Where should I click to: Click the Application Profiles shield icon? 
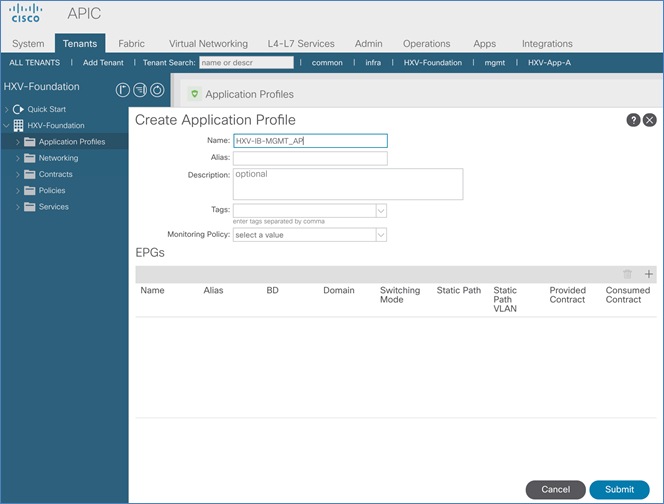[194, 94]
